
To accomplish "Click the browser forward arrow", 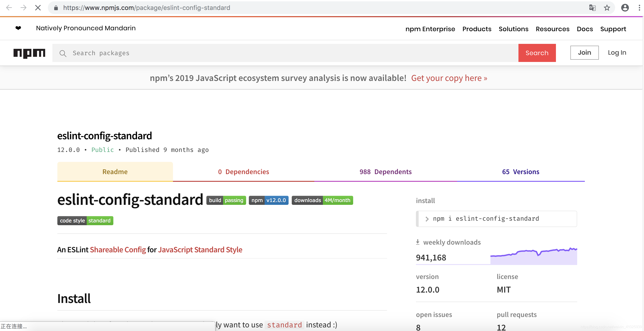I will coord(23,8).
